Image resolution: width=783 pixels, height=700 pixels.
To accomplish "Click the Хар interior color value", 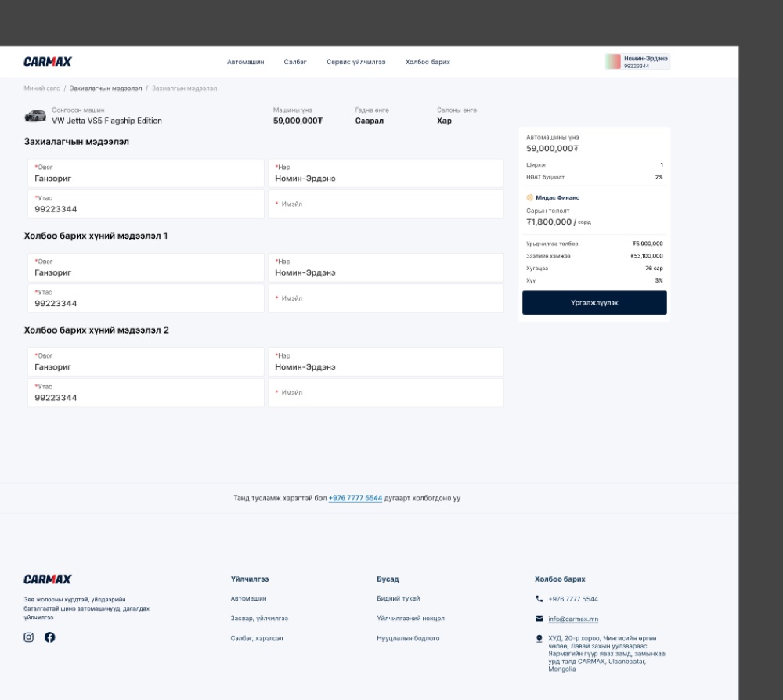I will pyautogui.click(x=444, y=121).
